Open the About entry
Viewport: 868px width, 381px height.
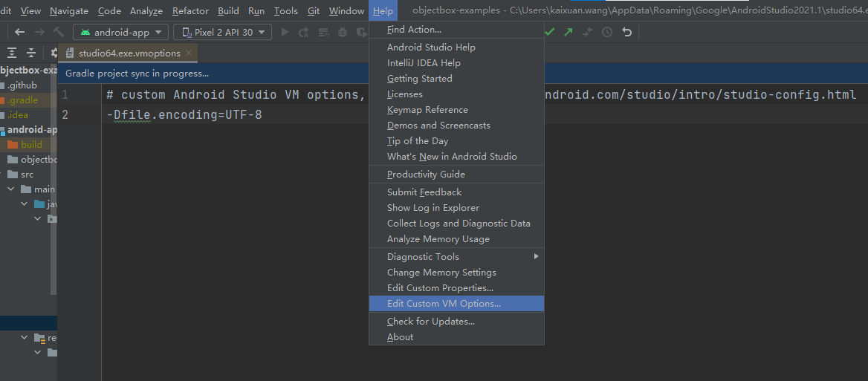457,336
